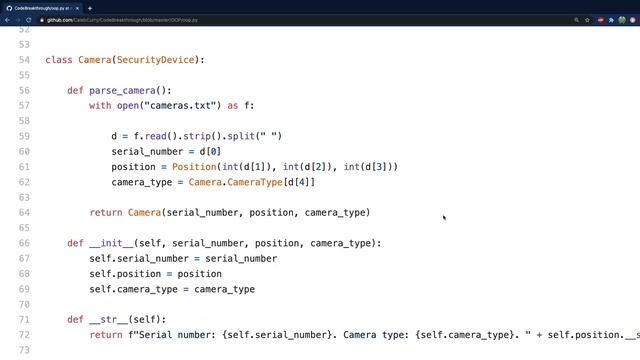
Task: Select line number 56
Action: (24, 90)
